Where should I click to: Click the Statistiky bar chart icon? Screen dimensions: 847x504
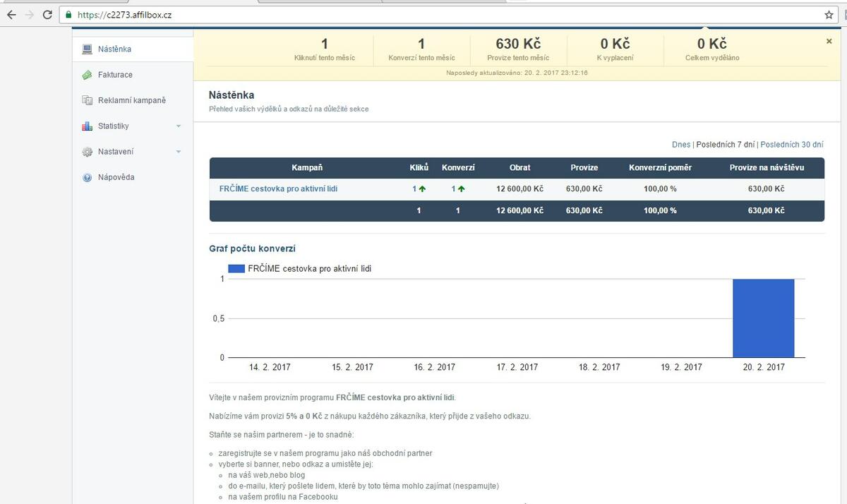coord(88,126)
